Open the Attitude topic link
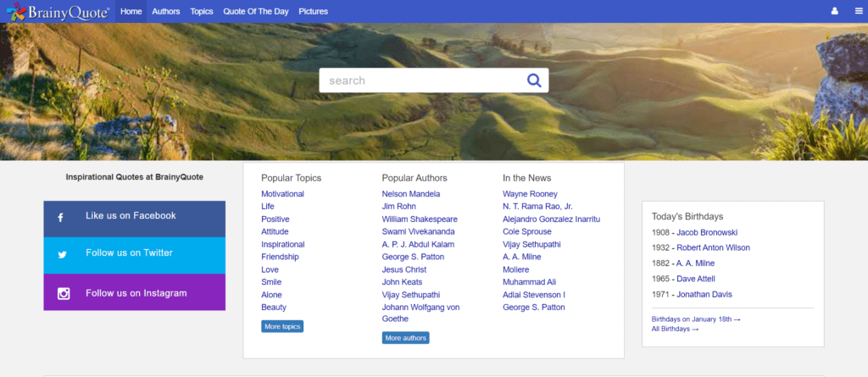 click(275, 231)
